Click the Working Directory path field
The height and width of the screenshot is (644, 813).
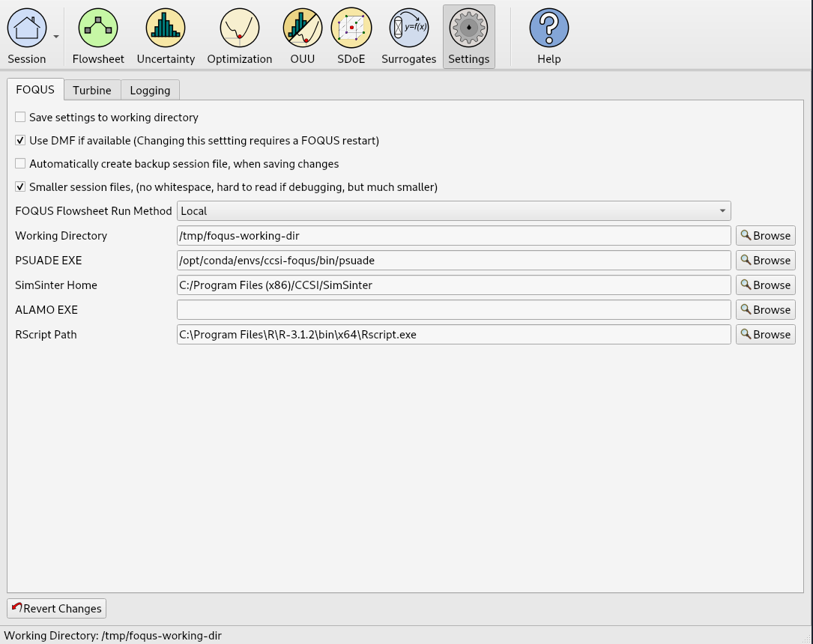(x=453, y=236)
